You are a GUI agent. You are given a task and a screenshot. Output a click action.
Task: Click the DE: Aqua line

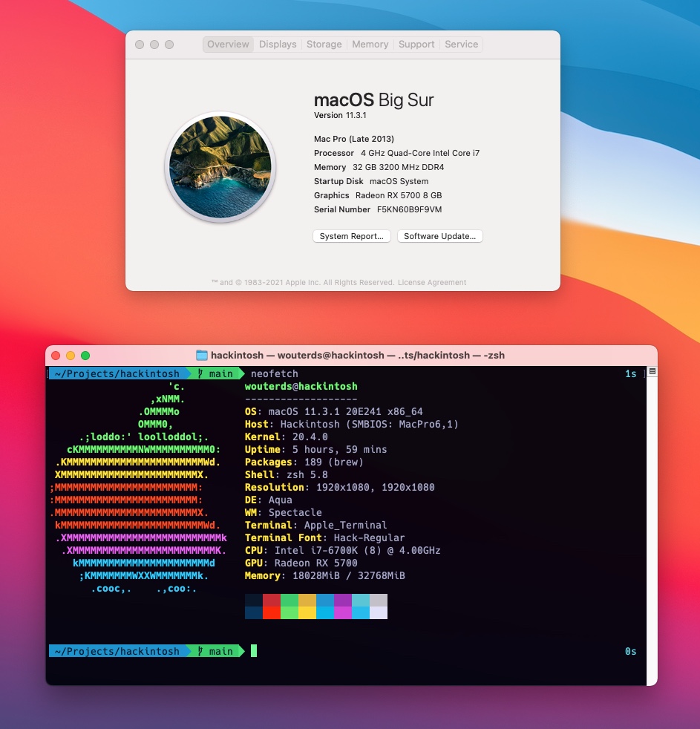click(269, 500)
